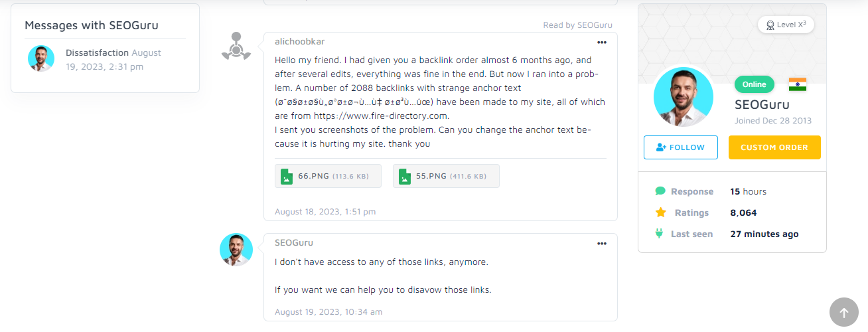Open SEOGuru's large profile picture
This screenshot has height=332, width=868.
(x=684, y=97)
